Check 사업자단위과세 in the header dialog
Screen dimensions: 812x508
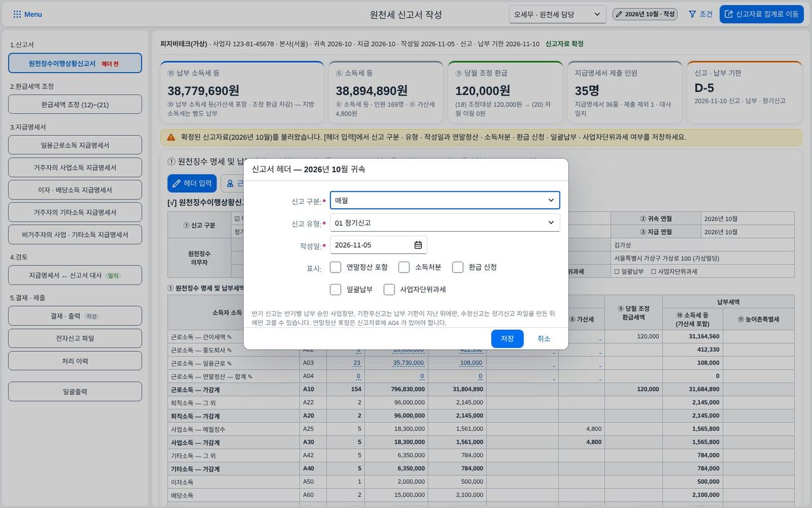pyautogui.click(x=389, y=290)
